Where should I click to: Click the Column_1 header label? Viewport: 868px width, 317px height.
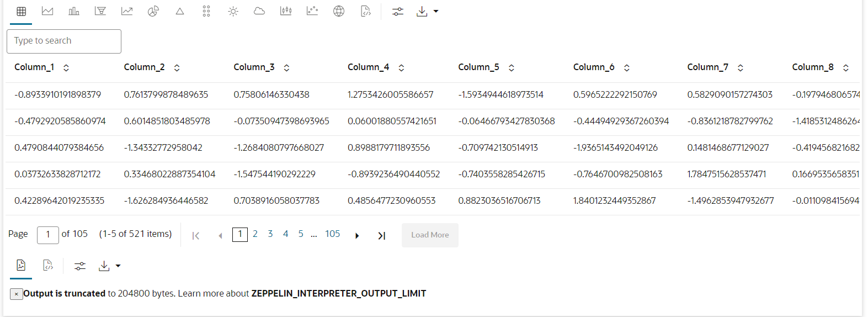(x=34, y=67)
